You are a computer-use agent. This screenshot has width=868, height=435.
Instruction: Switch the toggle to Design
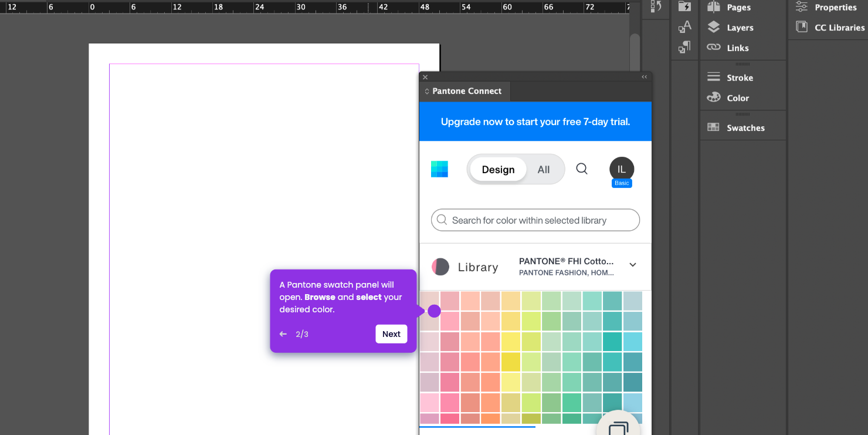[x=498, y=170]
